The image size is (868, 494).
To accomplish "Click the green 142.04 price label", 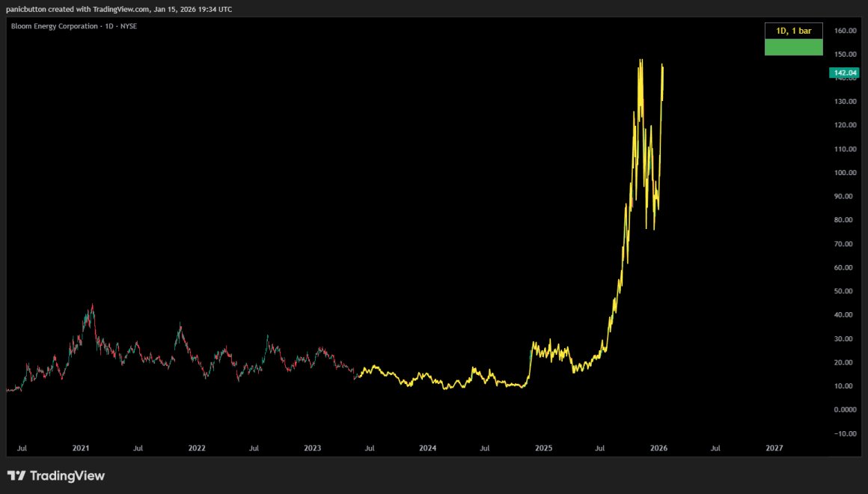I will pyautogui.click(x=844, y=73).
